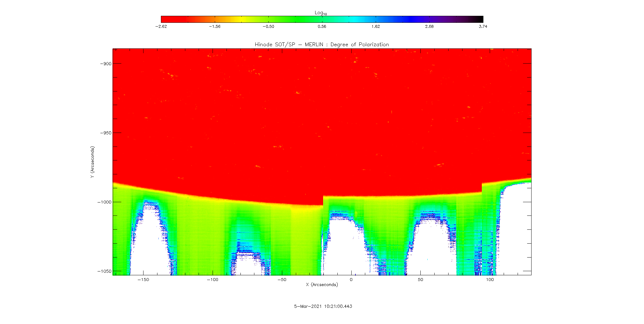The image size is (644, 324).
Task: Click the "X (Arcseconds)" axis label
Action: tap(322, 285)
